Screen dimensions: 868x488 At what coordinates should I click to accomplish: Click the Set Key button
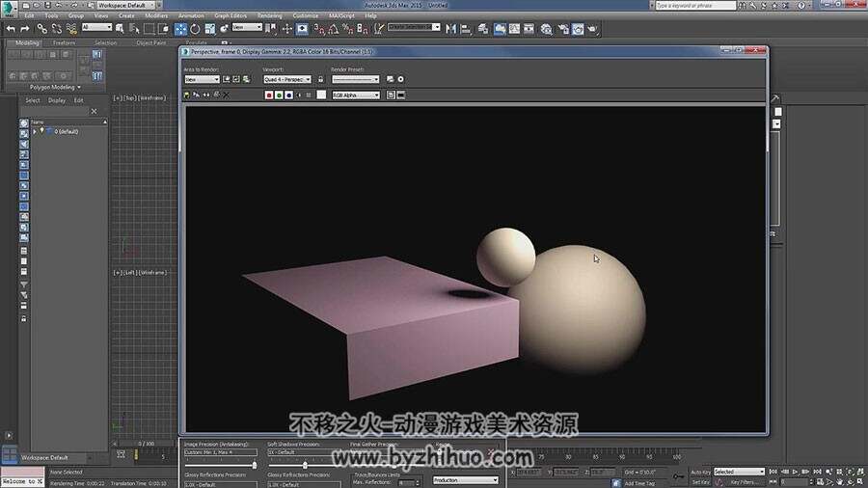700,482
